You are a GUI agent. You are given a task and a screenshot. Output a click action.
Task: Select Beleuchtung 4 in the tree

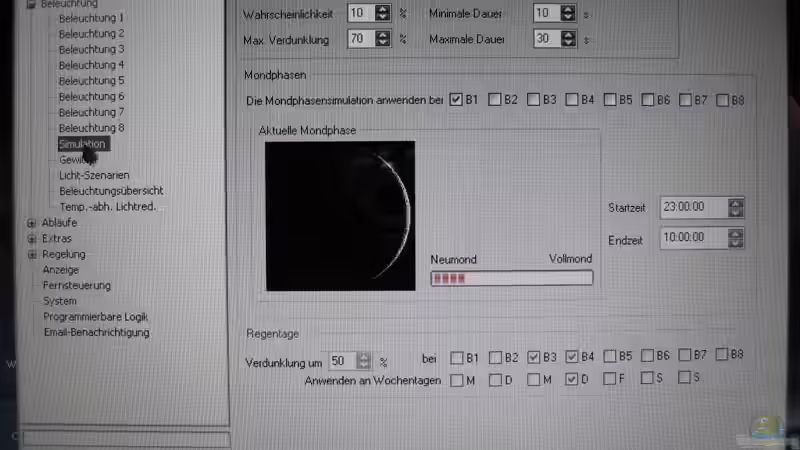click(91, 65)
